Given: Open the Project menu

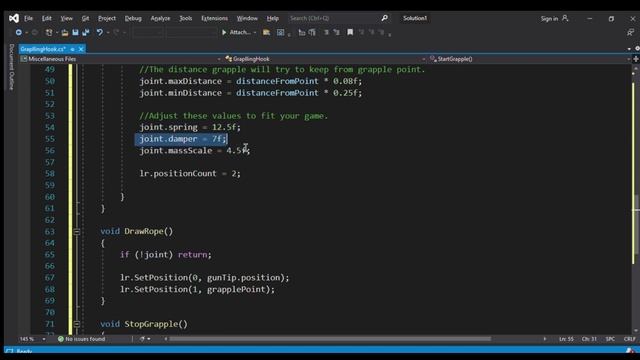Looking at the screenshot, I should pyautogui.click(x=107, y=18).
